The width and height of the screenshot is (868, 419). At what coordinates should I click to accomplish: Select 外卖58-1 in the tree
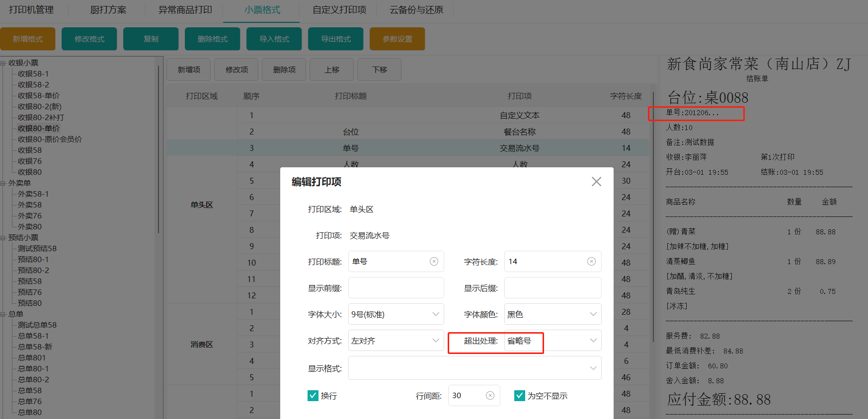pyautogui.click(x=33, y=194)
